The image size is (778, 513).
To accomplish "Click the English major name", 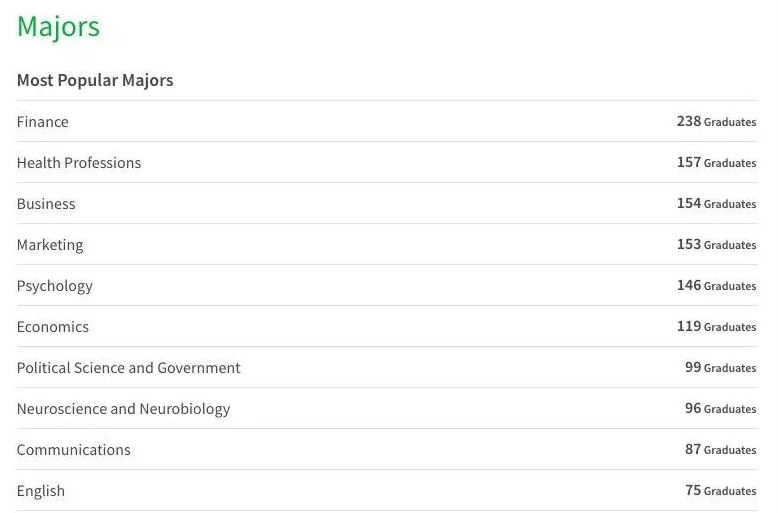I will pyautogui.click(x=41, y=491).
